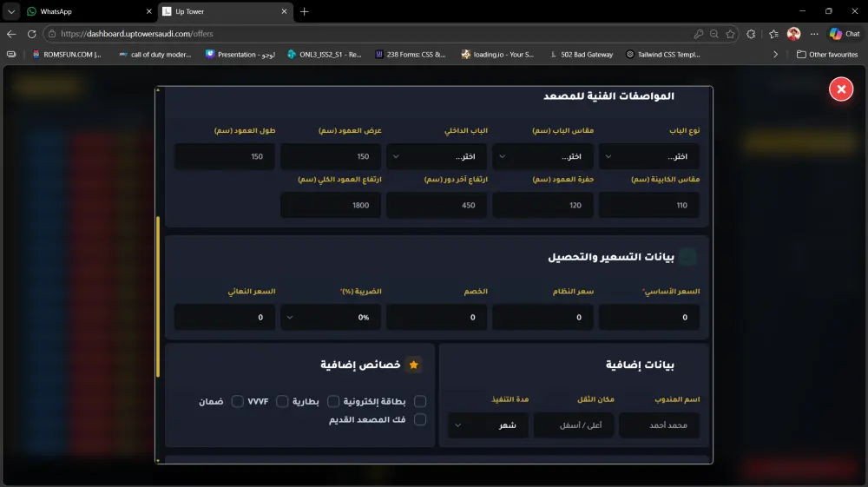Click the السعر الأساسي input field
This screenshot has height=487, width=868.
point(648,317)
